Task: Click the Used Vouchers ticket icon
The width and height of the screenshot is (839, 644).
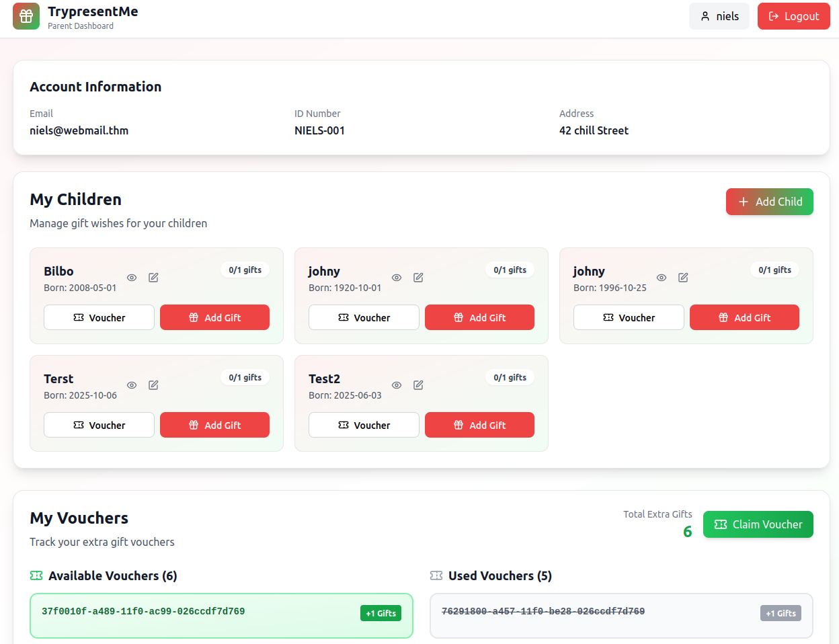Action: pyautogui.click(x=436, y=575)
